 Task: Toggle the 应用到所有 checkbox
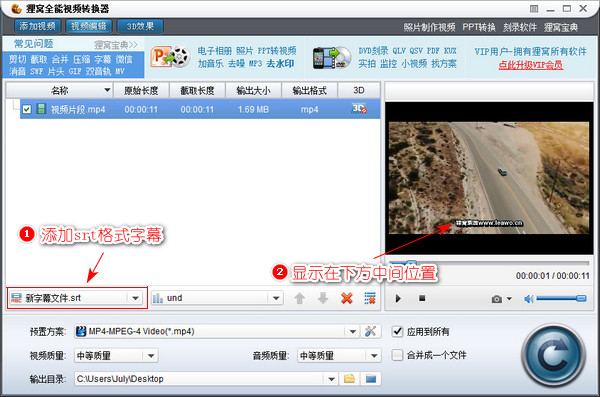pyautogui.click(x=398, y=331)
